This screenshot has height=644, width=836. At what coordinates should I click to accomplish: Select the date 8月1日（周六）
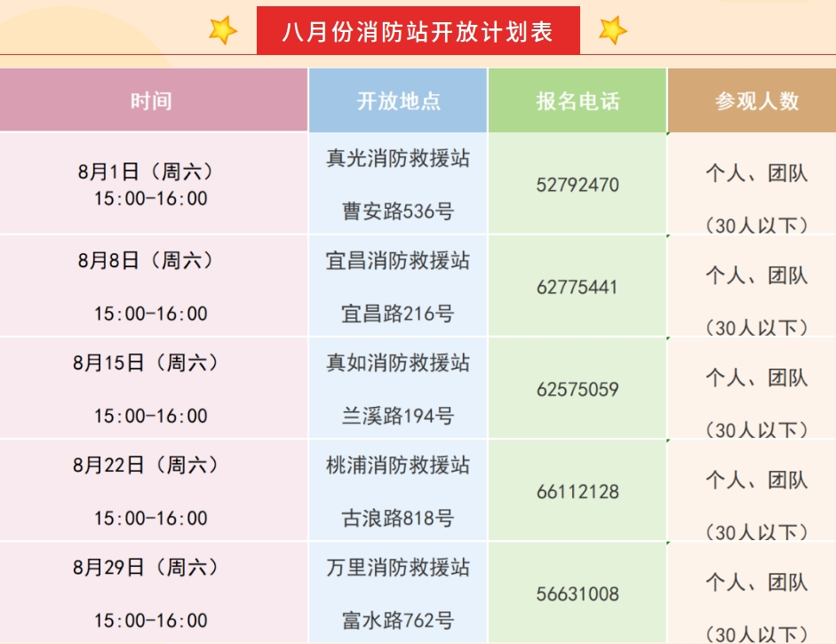(145, 171)
